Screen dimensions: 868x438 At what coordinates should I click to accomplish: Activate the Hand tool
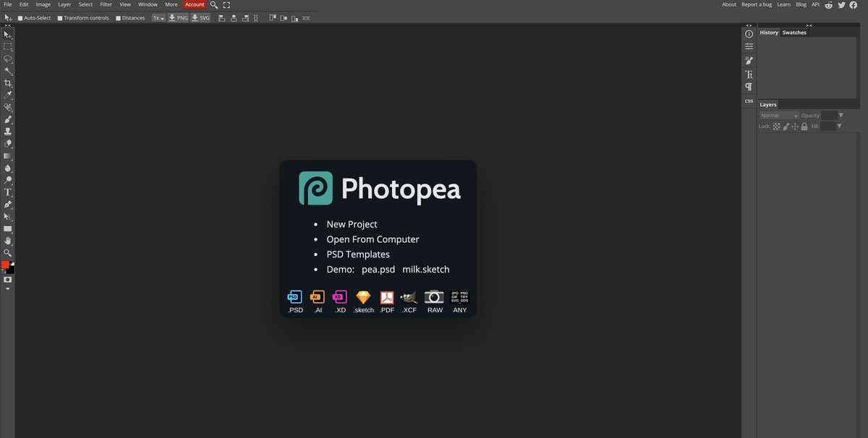(8, 241)
